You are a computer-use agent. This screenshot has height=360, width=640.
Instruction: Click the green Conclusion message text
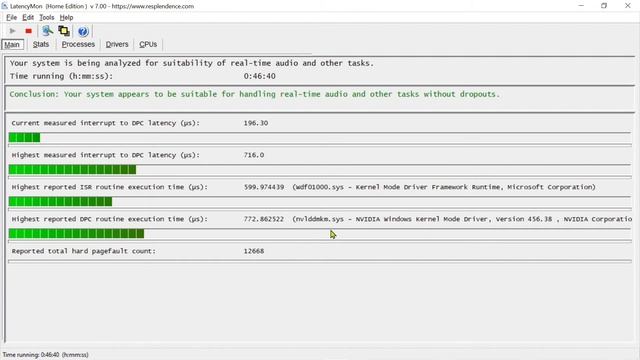coord(254,94)
